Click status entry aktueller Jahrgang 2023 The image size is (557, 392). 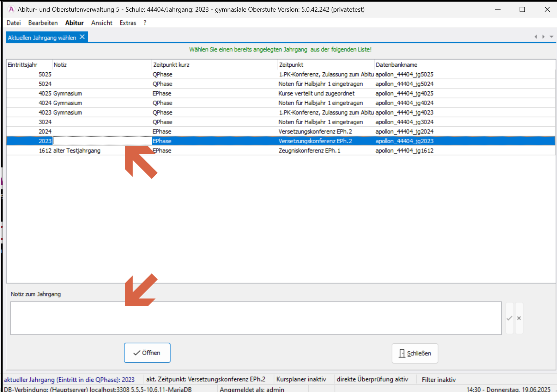click(x=69, y=380)
